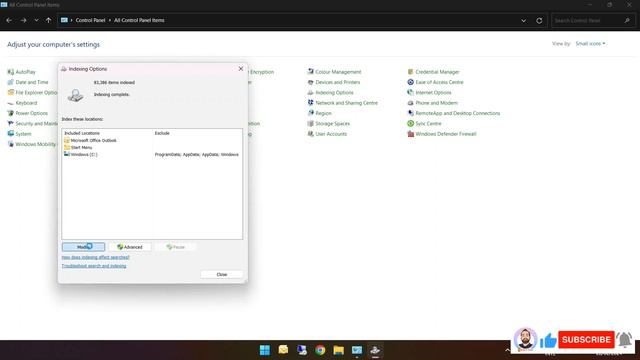
Task: Click the Close button in Indexing Options
Action: pos(222,274)
